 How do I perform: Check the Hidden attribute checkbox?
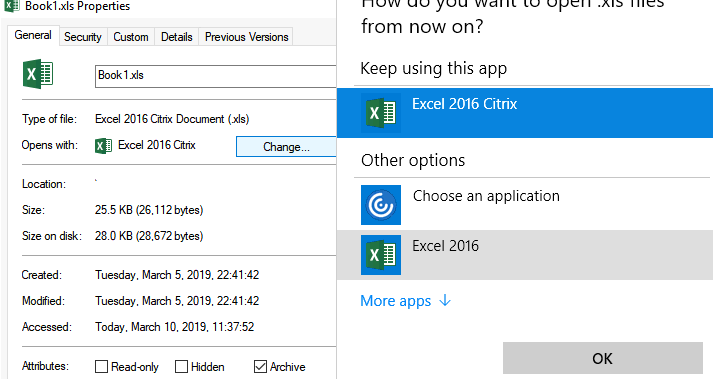coord(181,366)
